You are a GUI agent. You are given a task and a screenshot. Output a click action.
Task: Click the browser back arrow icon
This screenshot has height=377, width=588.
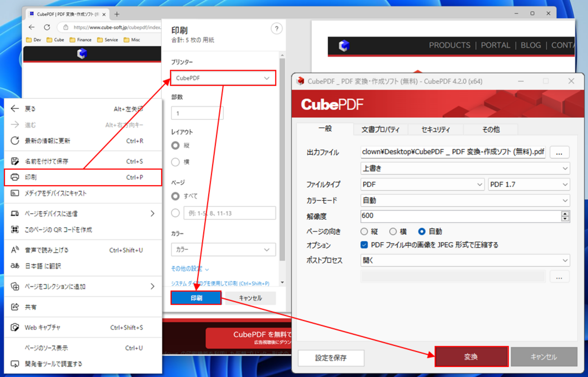(x=31, y=27)
